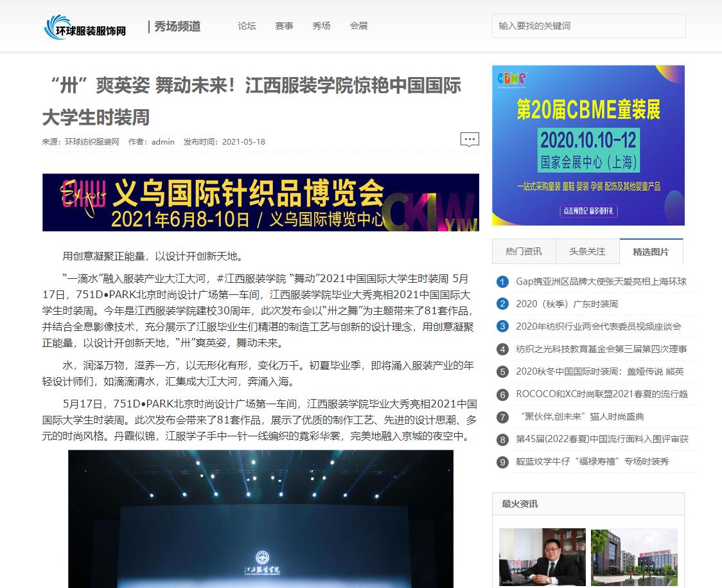The width and height of the screenshot is (722, 588).
Task: Open 靛蓝纹学牛仔 专场时装秀 link
Action: tap(592, 461)
